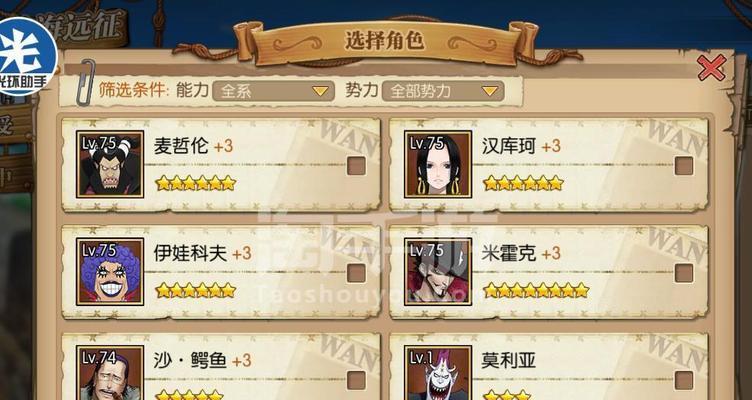Viewport: 752px width, 400px height.
Task: Open the 能力 全系 dropdown
Action: click(x=273, y=91)
